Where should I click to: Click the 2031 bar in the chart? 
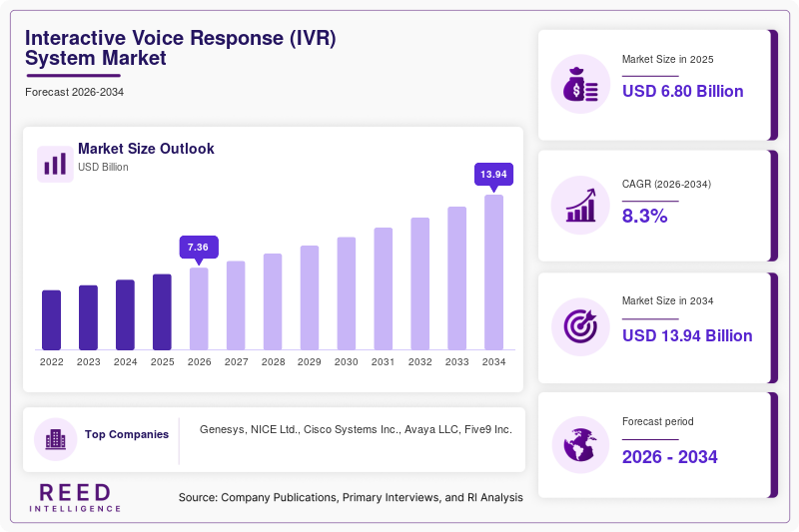[x=384, y=289]
